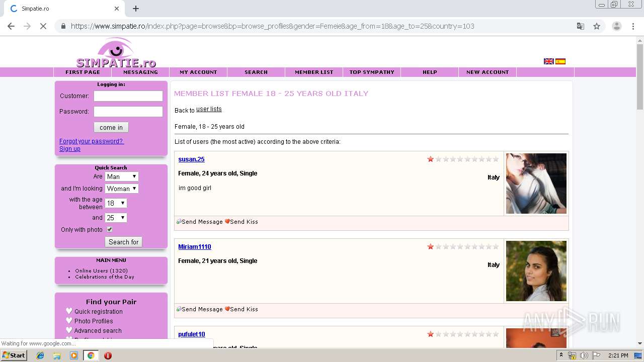Open Chrome three-dot menu
This screenshot has width=644, height=362.
pyautogui.click(x=633, y=26)
